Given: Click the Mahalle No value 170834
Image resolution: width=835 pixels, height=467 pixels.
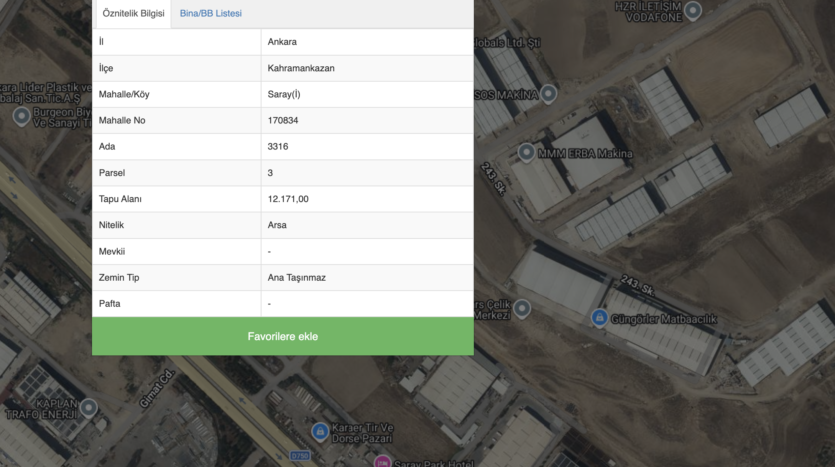Looking at the screenshot, I should (283, 121).
